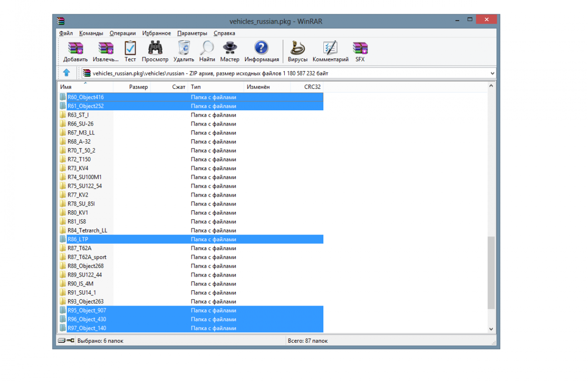
Task: Click folder icon of R88_Object268
Action: click(x=63, y=266)
